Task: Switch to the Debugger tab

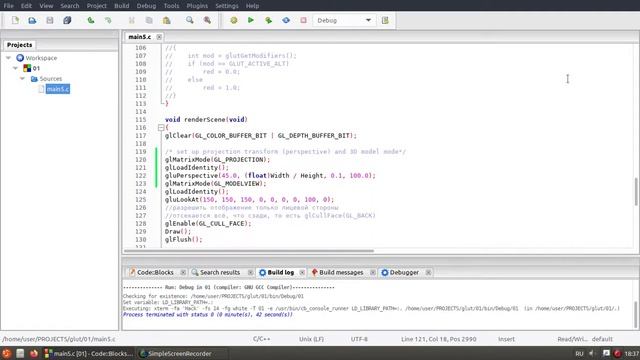Action: pos(404,272)
